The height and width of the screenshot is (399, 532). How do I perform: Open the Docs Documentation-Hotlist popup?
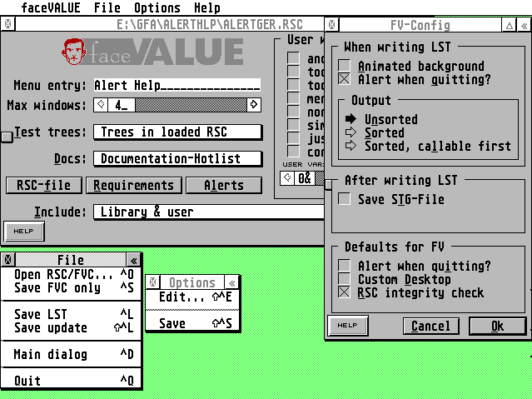[x=177, y=158]
